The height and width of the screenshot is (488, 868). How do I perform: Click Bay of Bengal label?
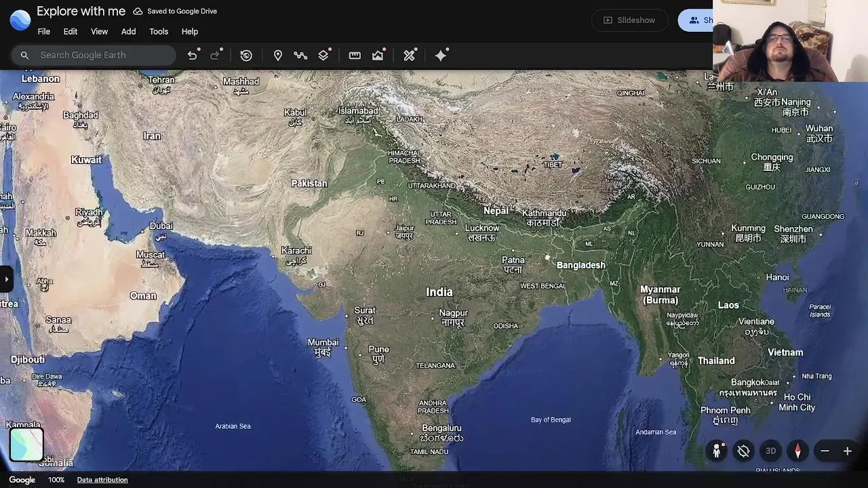[551, 420]
